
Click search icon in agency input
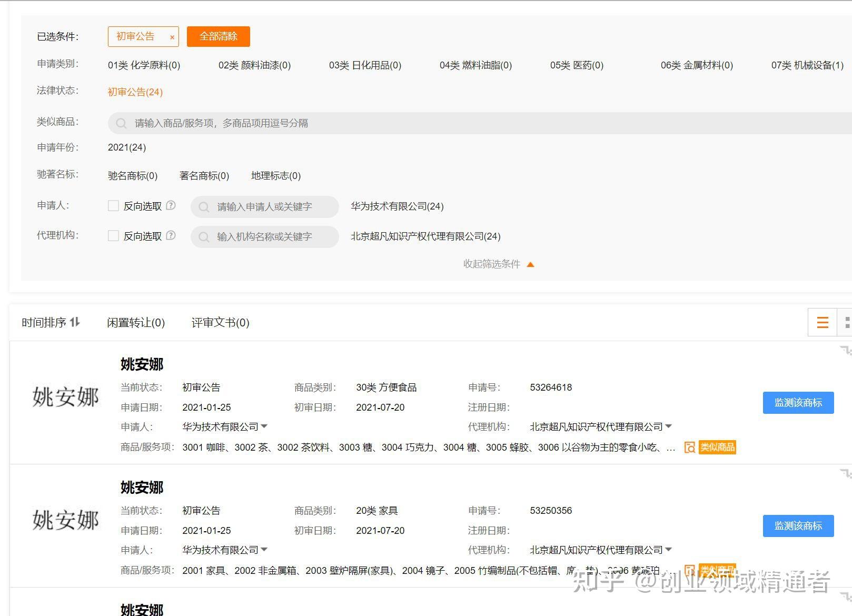204,237
